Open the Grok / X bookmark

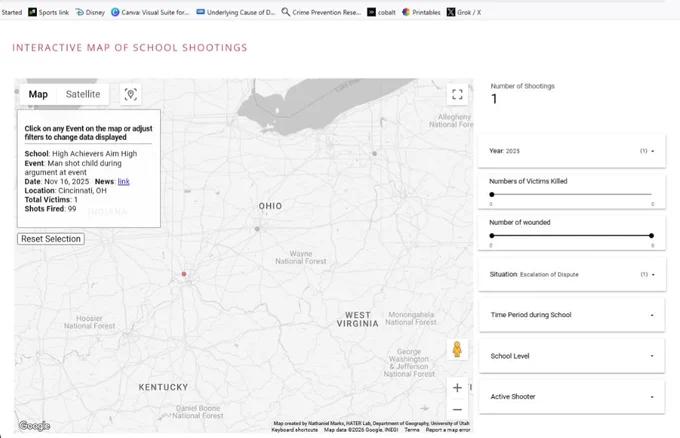tap(464, 12)
